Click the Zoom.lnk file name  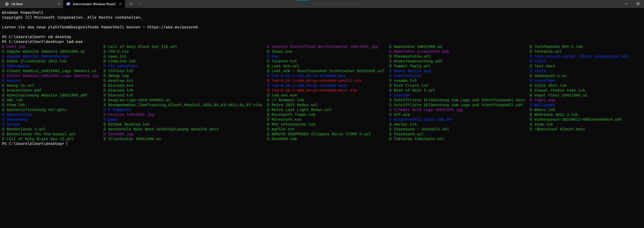(543, 124)
